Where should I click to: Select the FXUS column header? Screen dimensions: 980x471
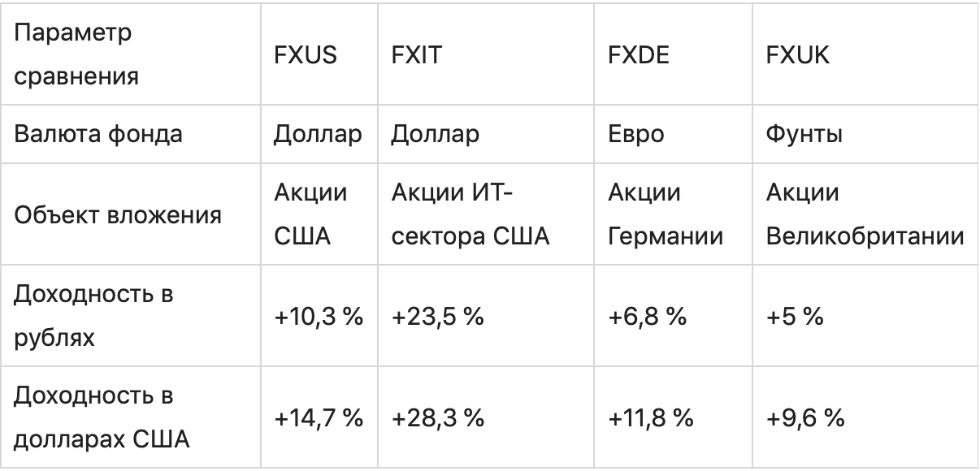click(x=305, y=55)
